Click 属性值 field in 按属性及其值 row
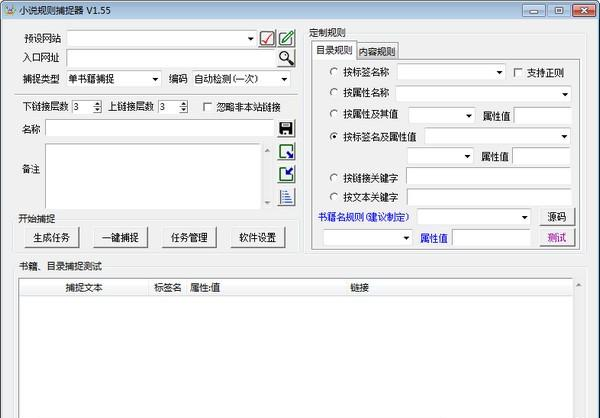Image resolution: width=600 pixels, height=418 pixels. [543, 116]
